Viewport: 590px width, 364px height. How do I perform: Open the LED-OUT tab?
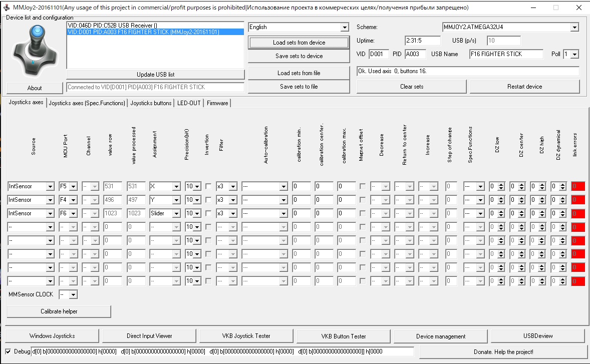click(188, 103)
